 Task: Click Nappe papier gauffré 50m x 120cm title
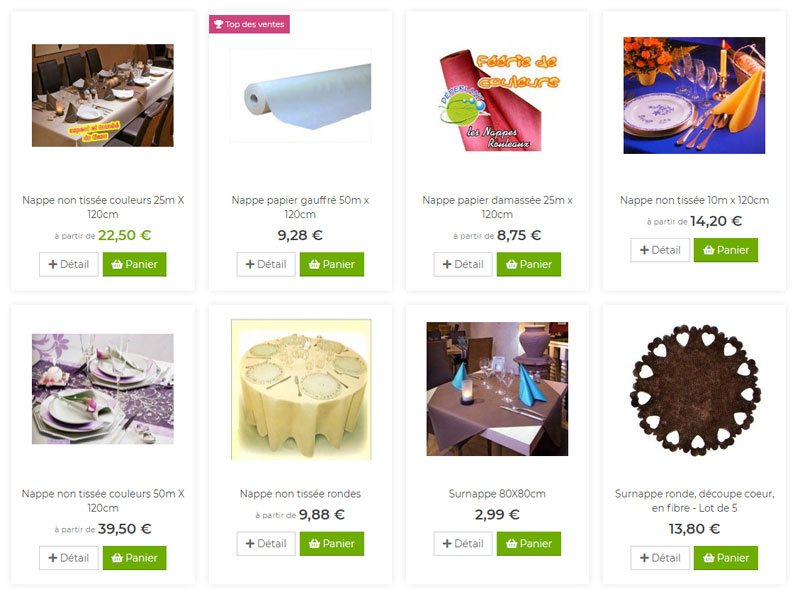[x=300, y=207]
